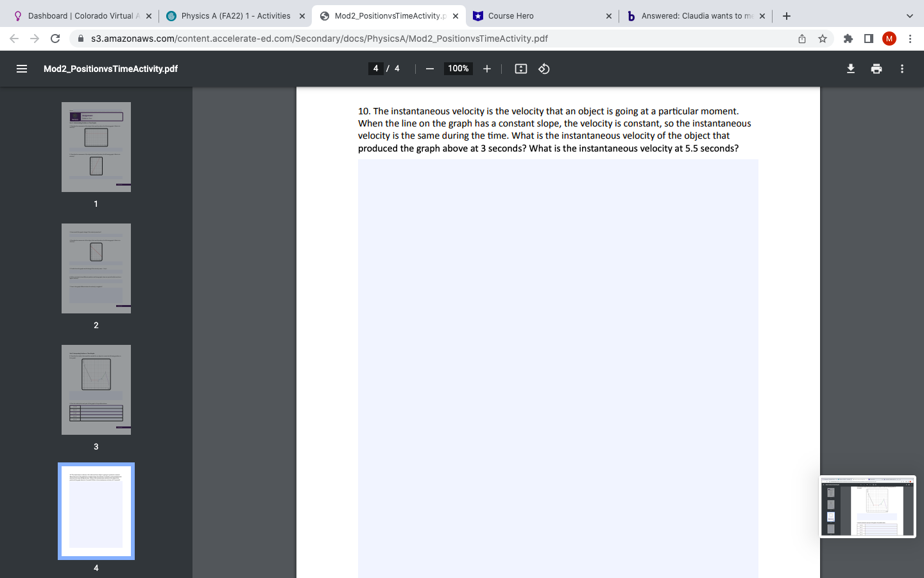Click the 100% zoom level field
Viewport: 924px width, 578px height.
pos(458,69)
